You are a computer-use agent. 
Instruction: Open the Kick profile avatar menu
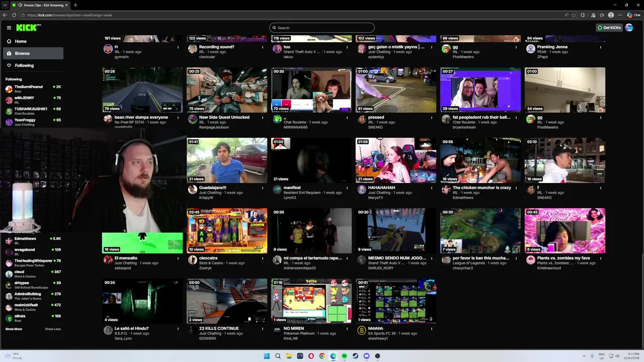point(629,28)
